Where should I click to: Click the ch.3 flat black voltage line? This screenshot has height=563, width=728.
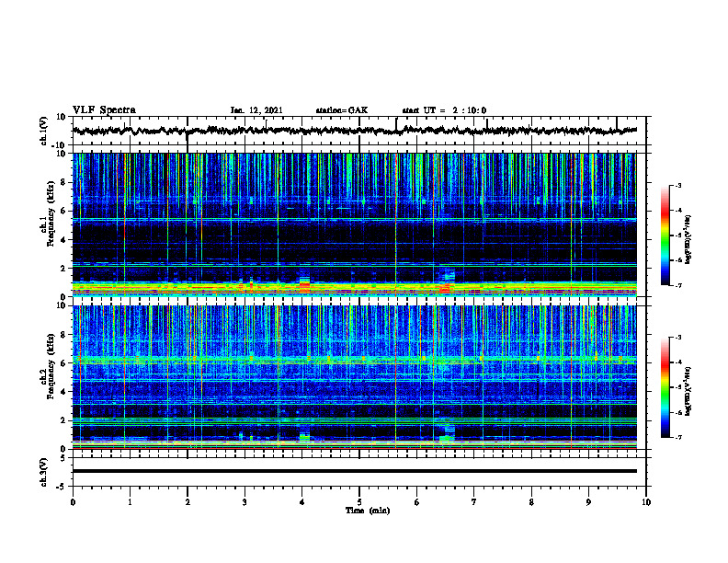(354, 471)
